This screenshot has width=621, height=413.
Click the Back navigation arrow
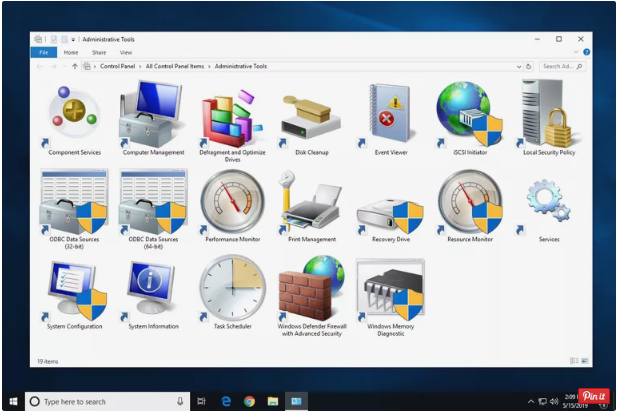[40, 67]
